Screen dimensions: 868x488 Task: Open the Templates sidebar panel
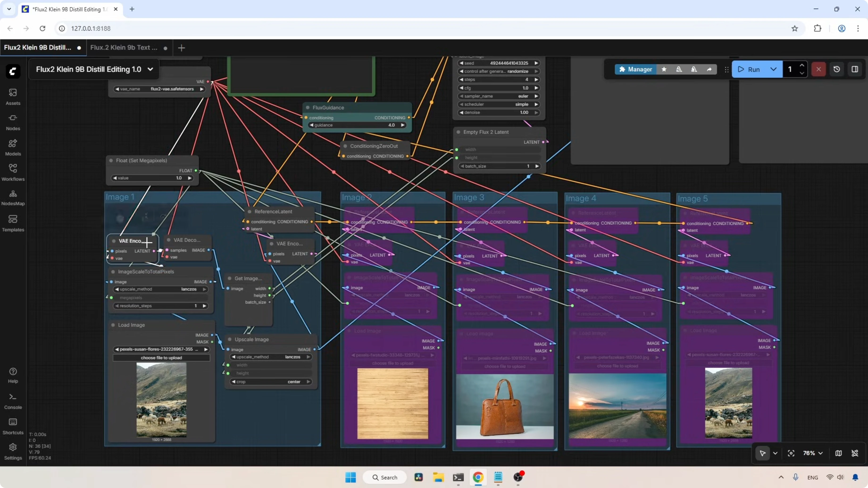tap(13, 223)
